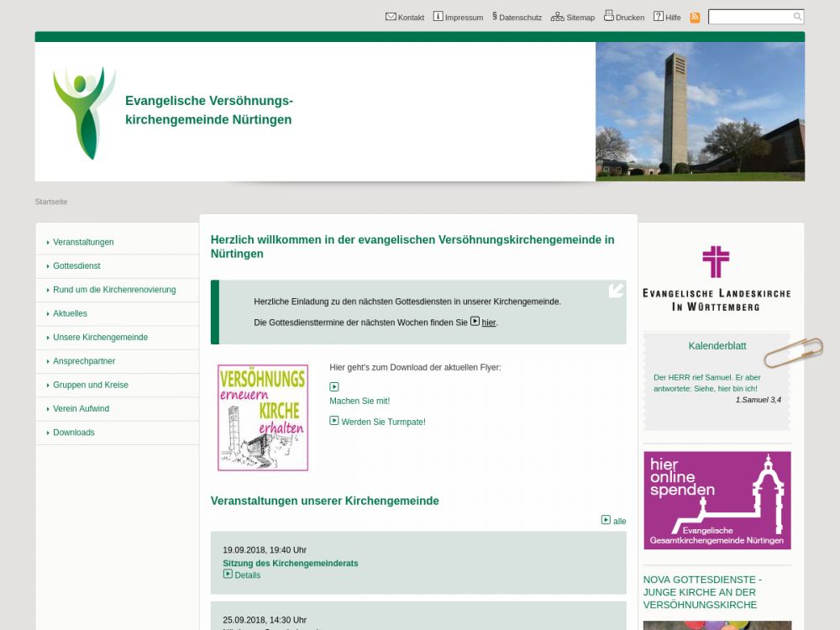Expand the Veranstaltungen sidebar item
The height and width of the screenshot is (630, 840).
point(83,242)
